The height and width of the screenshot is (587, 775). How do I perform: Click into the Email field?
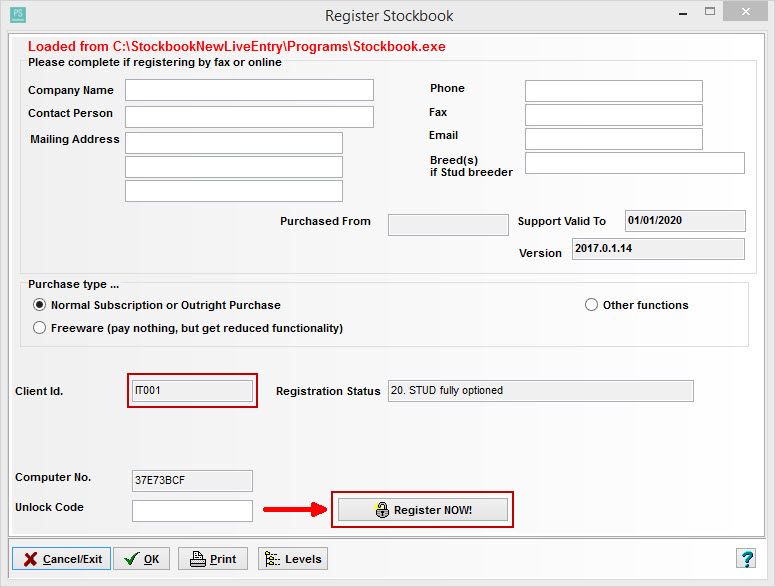(x=613, y=139)
